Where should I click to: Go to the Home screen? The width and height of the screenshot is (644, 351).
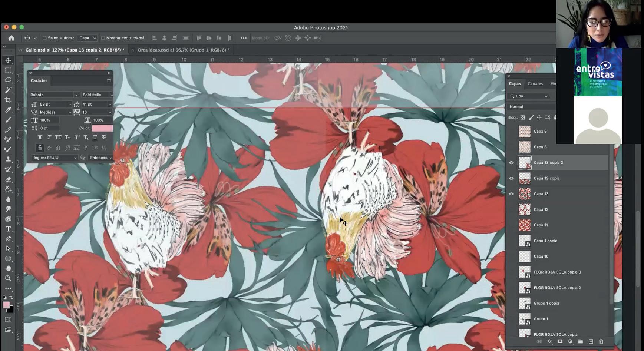(11, 38)
